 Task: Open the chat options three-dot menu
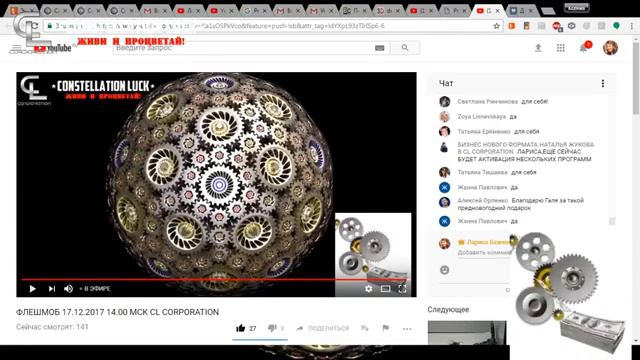[603, 83]
